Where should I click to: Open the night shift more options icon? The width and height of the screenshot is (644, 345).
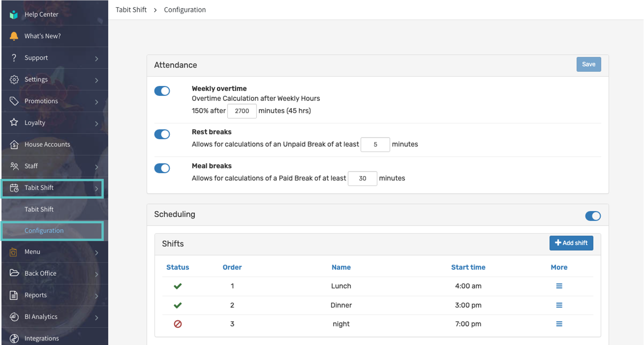(x=559, y=324)
